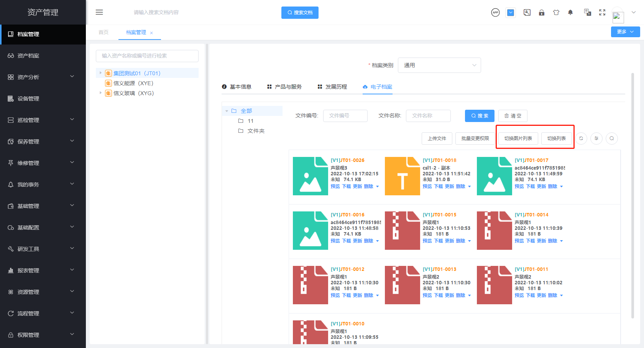The height and width of the screenshot is (348, 644).
Task: Click 删除 for file JT01-0012
Action: pyautogui.click(x=368, y=295)
